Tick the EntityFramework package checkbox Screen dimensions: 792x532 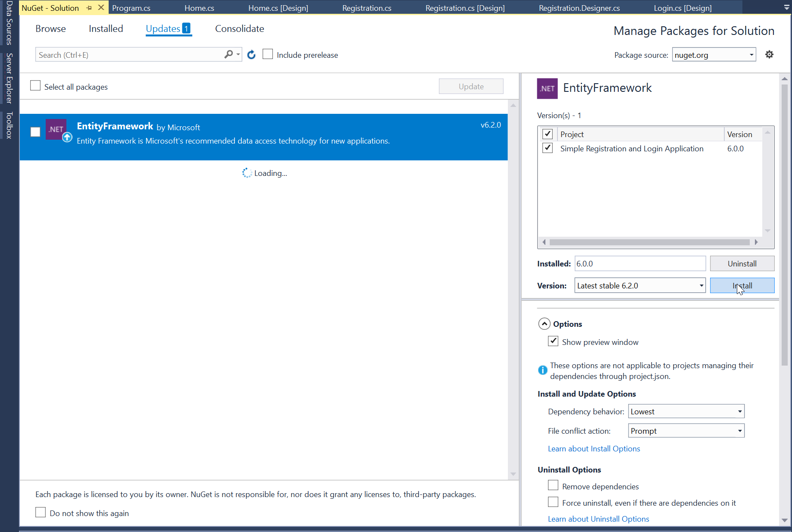[35, 132]
